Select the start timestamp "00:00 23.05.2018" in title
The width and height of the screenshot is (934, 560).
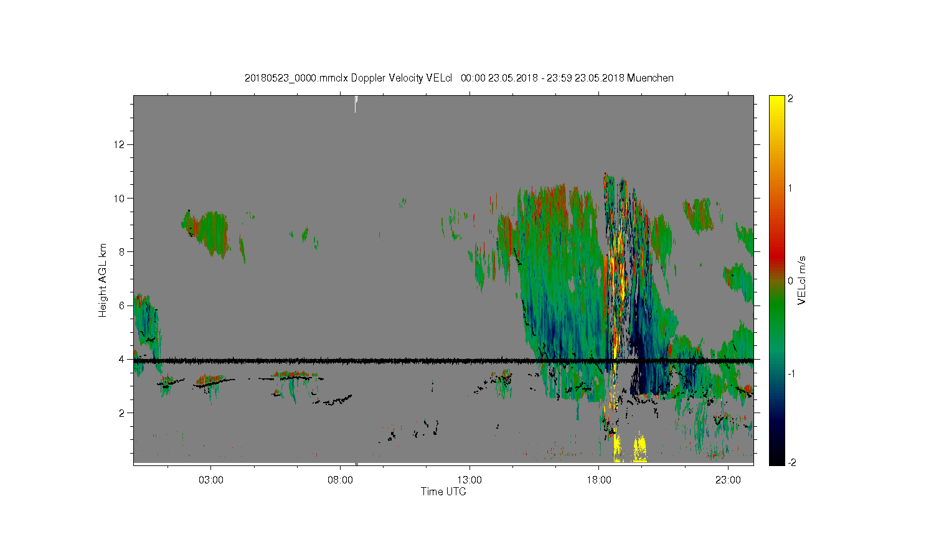[499, 78]
